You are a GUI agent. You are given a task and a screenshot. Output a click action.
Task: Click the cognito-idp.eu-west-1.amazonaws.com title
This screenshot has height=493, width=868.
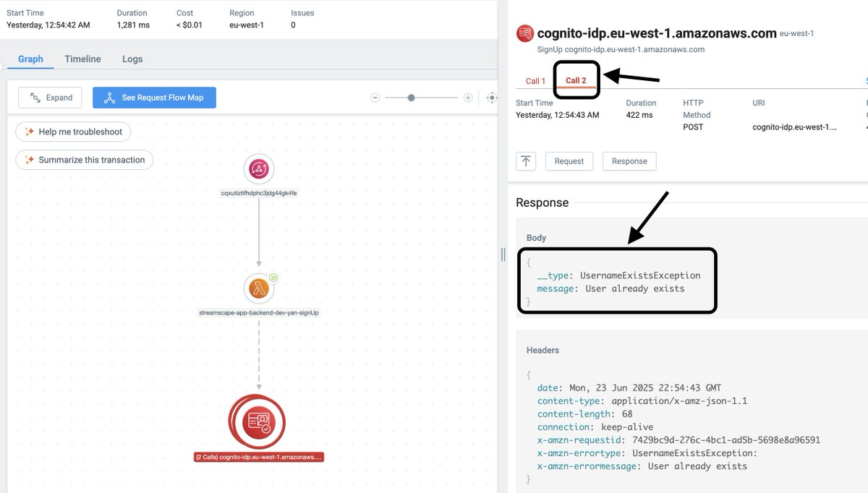pyautogui.click(x=657, y=33)
